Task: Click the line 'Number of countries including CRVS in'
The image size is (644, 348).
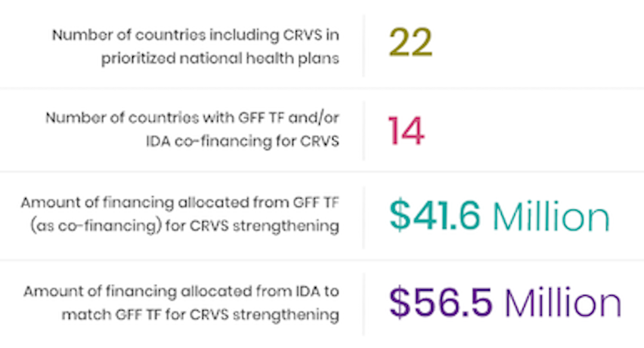Action: click(x=196, y=35)
